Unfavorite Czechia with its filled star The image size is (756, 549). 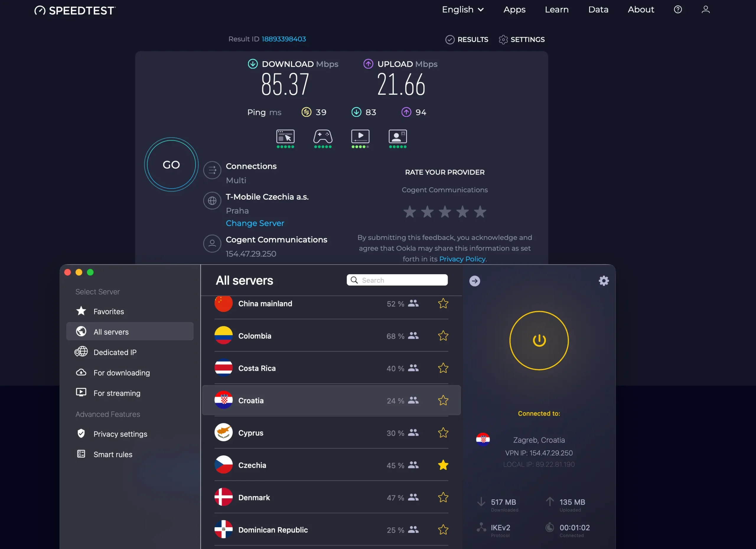(x=443, y=465)
